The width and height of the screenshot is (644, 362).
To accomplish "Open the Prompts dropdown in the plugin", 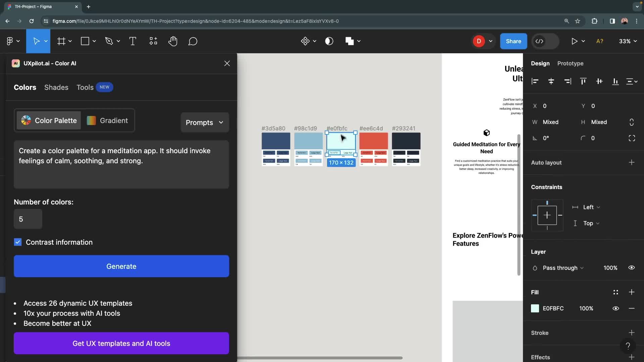I will (205, 122).
